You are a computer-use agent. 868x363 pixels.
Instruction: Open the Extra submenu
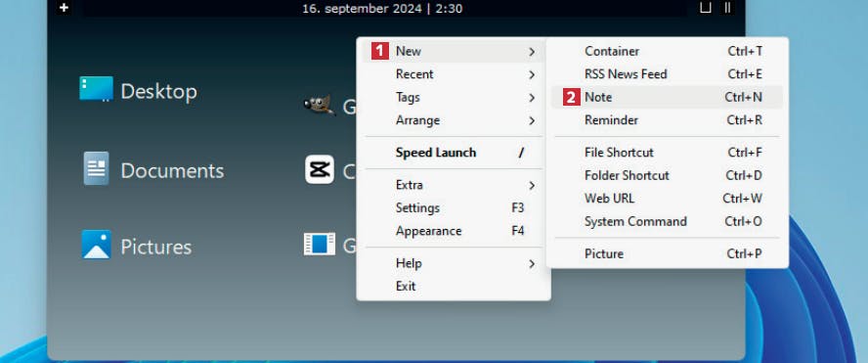pyautogui.click(x=454, y=185)
